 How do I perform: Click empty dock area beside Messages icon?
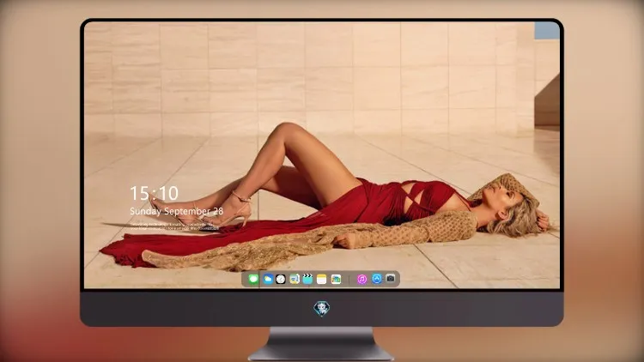pos(245,279)
